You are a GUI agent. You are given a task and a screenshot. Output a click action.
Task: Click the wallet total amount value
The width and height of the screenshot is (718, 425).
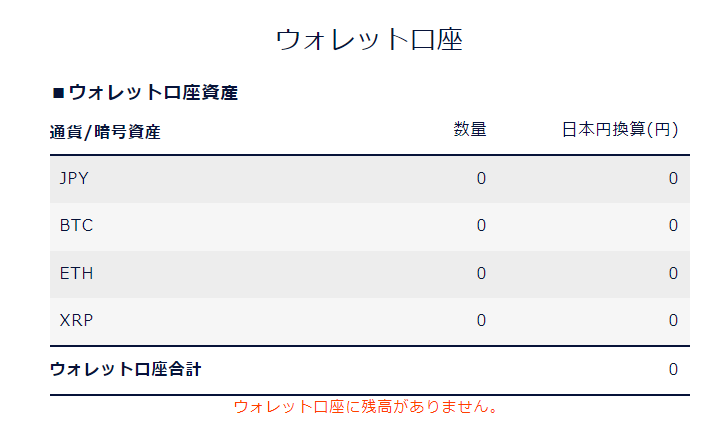click(673, 369)
